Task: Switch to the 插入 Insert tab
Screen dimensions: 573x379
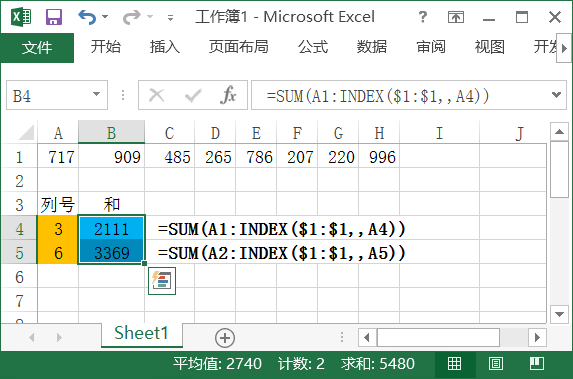Action: pyautogui.click(x=165, y=47)
